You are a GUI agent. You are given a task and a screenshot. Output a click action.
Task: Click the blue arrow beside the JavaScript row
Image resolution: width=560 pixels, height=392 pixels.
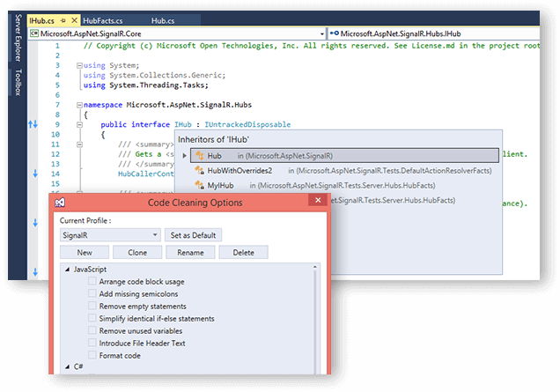point(35,272)
